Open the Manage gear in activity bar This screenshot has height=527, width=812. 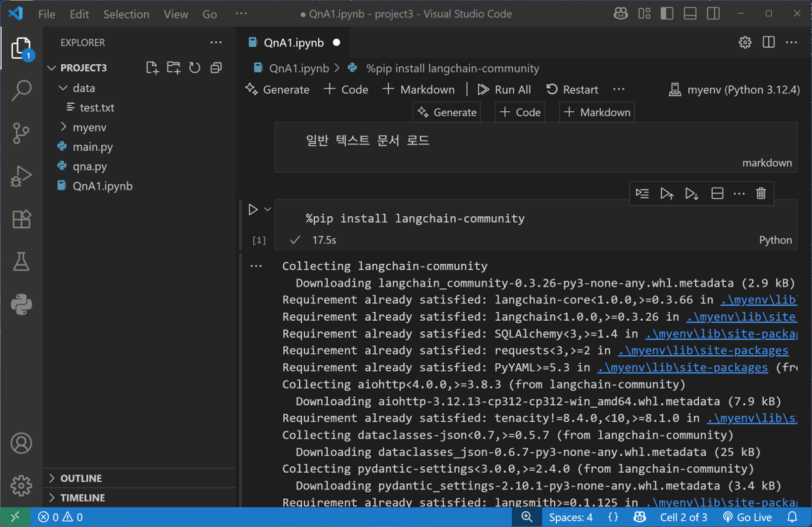click(21, 486)
